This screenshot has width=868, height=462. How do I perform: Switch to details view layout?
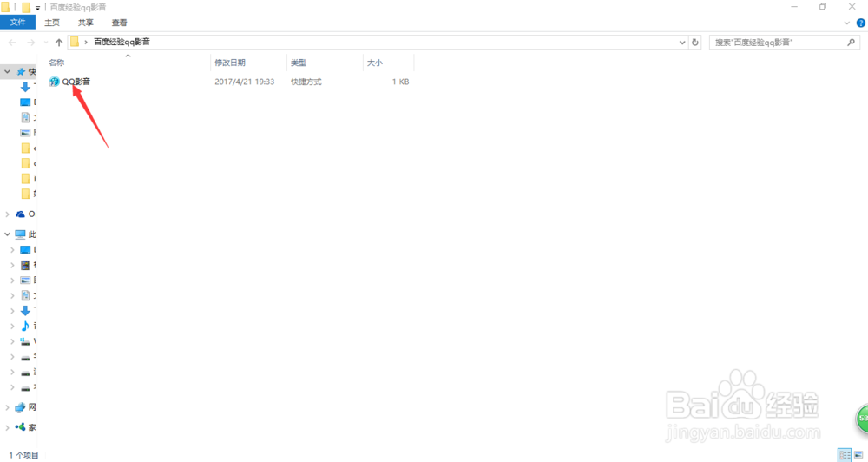tap(845, 455)
